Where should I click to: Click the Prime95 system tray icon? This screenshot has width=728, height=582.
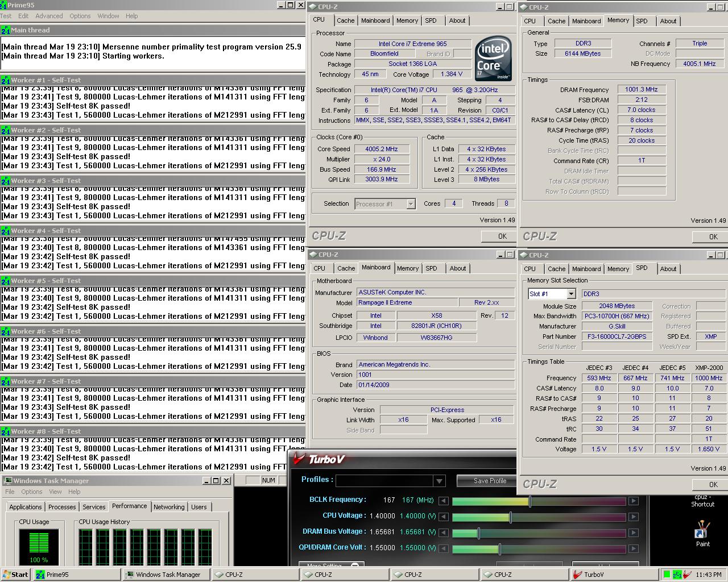pyautogui.click(x=677, y=575)
